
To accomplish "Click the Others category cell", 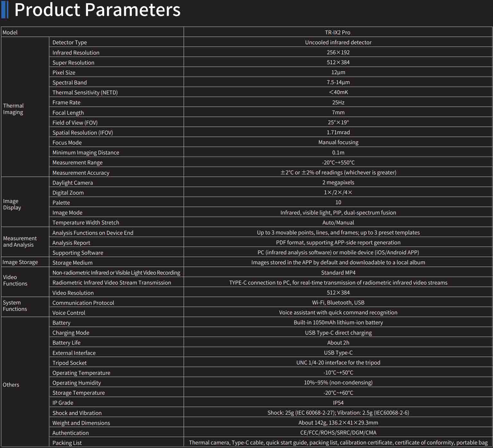I will pyautogui.click(x=11, y=385).
